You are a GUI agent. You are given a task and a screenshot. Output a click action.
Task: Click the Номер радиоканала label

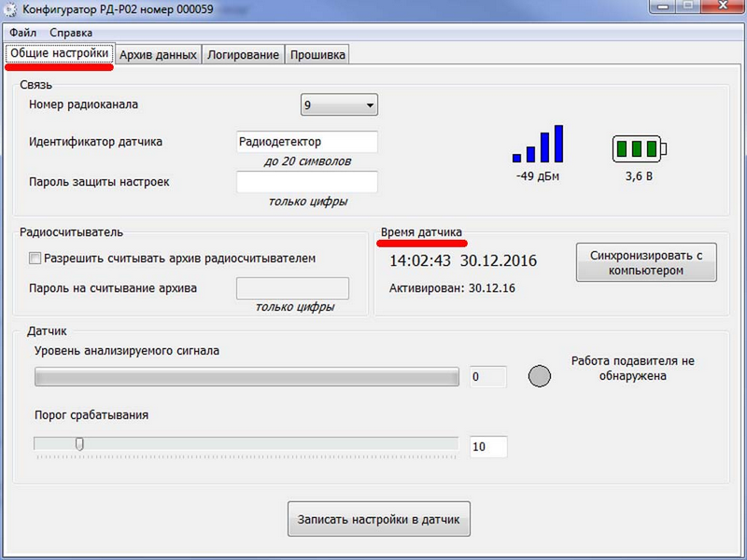[83, 105]
